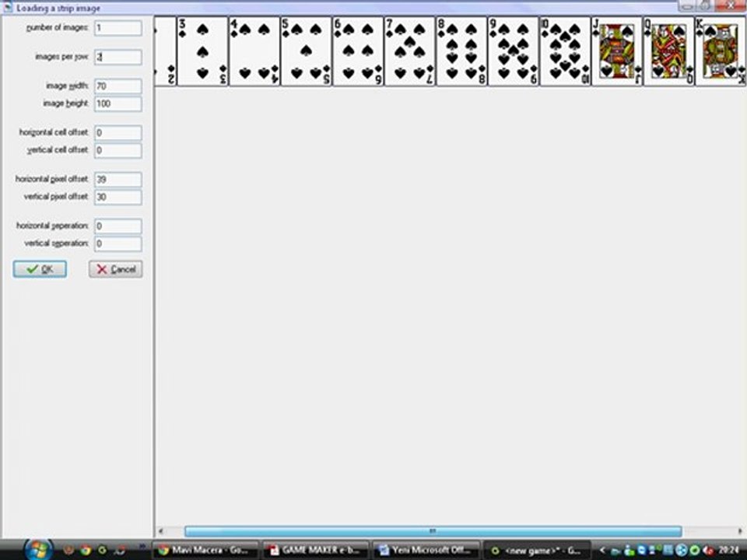Open the Windows Start orb
747x560 pixels.
click(38, 550)
